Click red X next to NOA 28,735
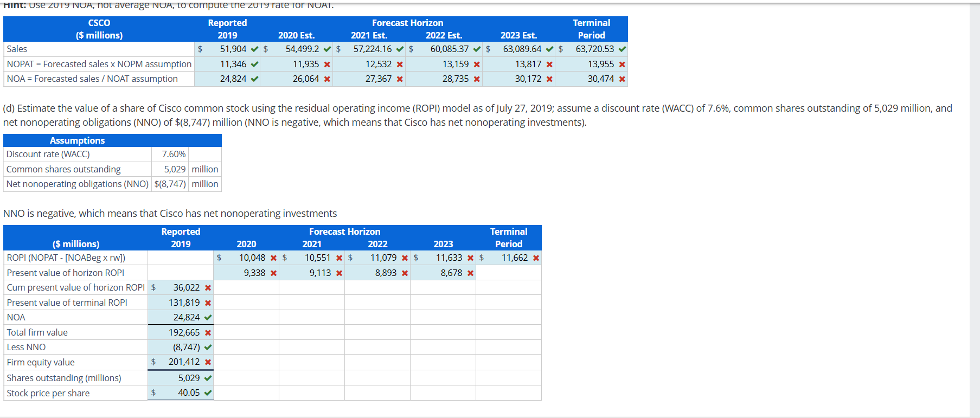The image size is (980, 418). (x=477, y=79)
